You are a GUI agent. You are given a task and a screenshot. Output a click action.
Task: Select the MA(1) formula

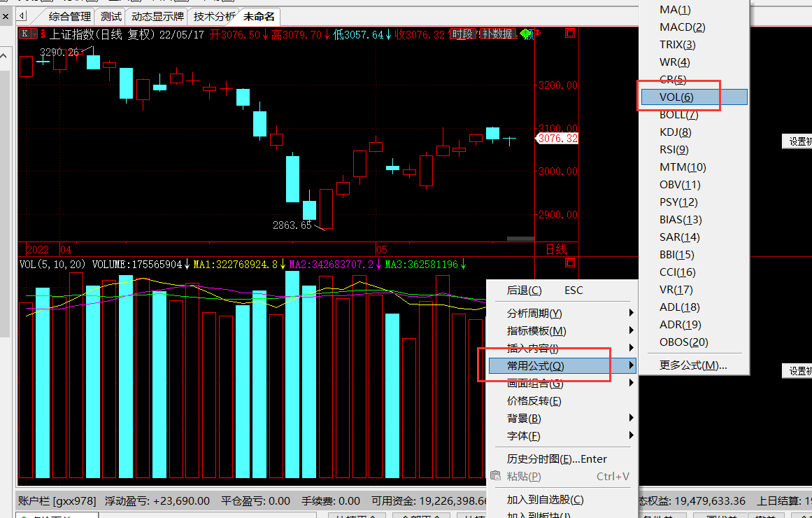point(694,9)
